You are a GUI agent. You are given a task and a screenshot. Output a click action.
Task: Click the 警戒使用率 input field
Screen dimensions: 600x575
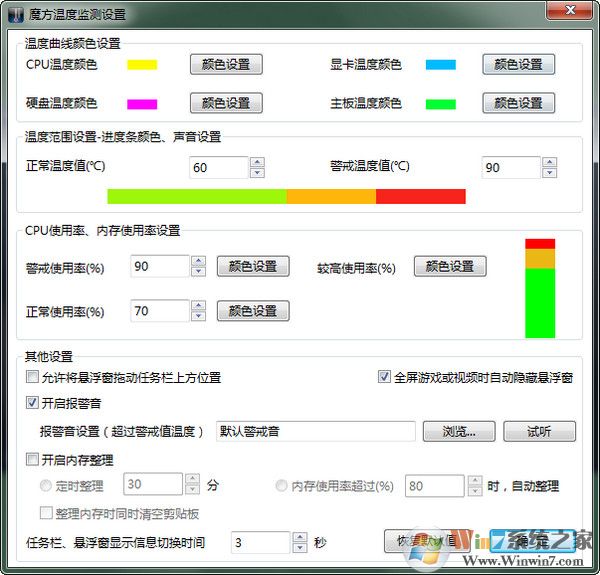click(x=160, y=266)
